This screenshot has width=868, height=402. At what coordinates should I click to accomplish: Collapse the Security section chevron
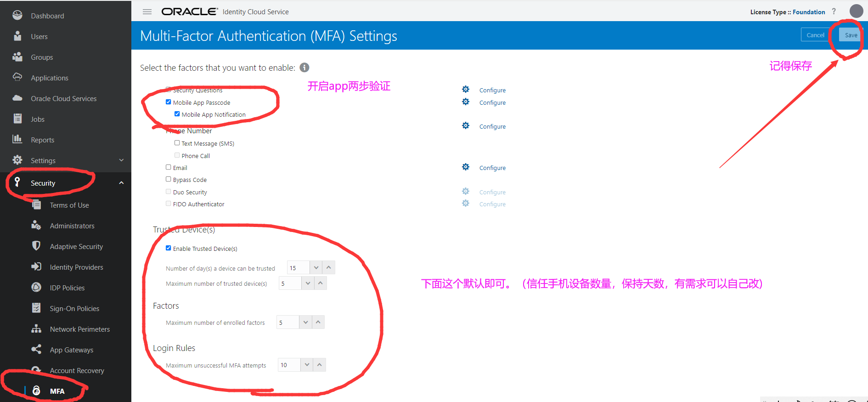click(x=121, y=183)
